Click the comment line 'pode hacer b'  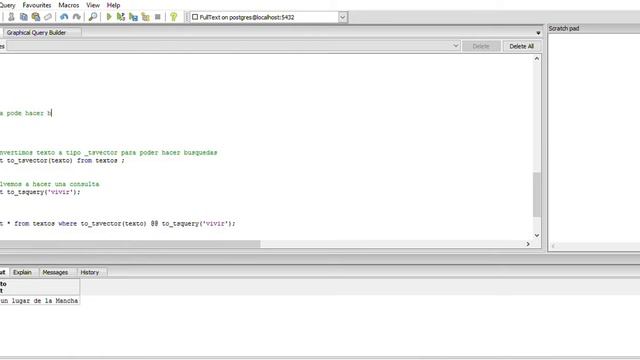(x=29, y=113)
